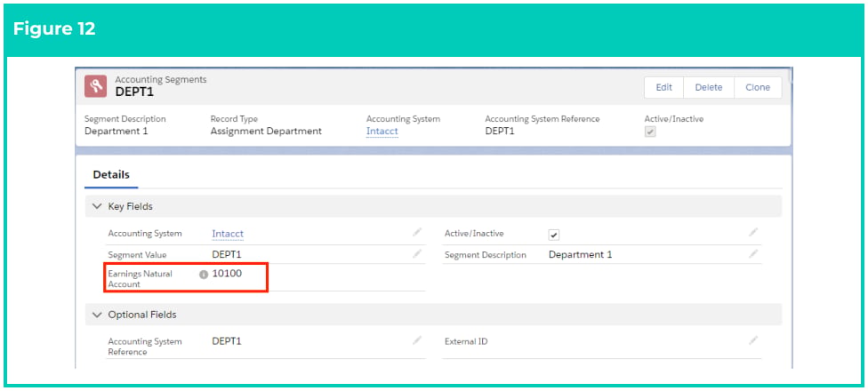This screenshot has width=868, height=391.
Task: Edit Segment Description field pencil icon
Action: (x=753, y=254)
